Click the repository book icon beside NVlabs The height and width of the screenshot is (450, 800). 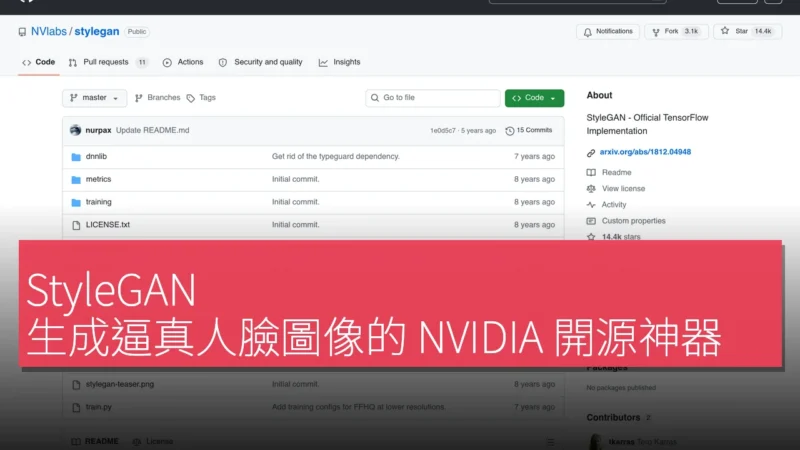22,32
